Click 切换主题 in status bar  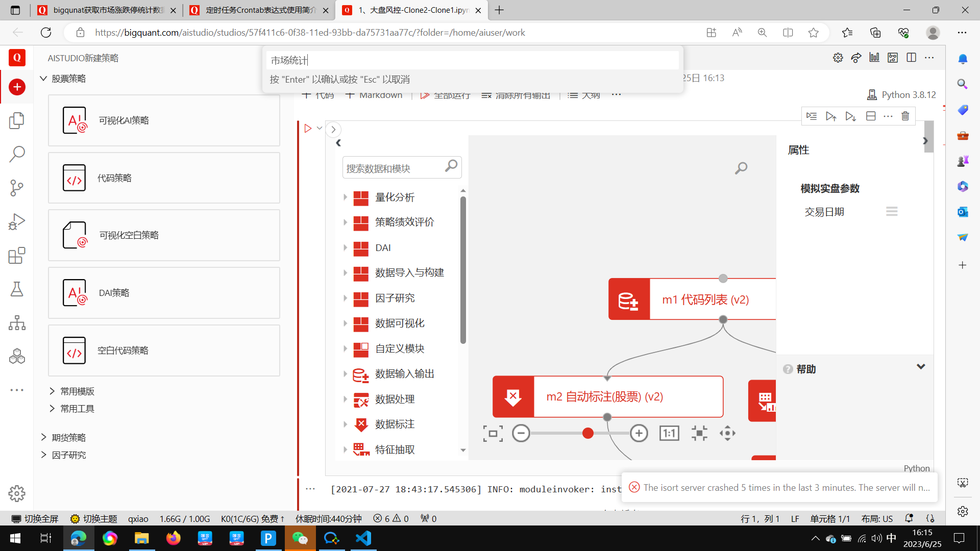[x=94, y=518]
